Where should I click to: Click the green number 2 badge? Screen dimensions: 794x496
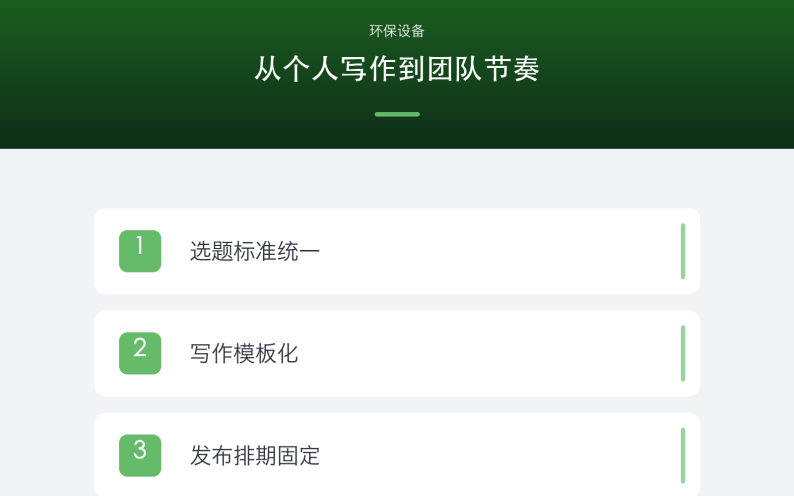point(140,353)
